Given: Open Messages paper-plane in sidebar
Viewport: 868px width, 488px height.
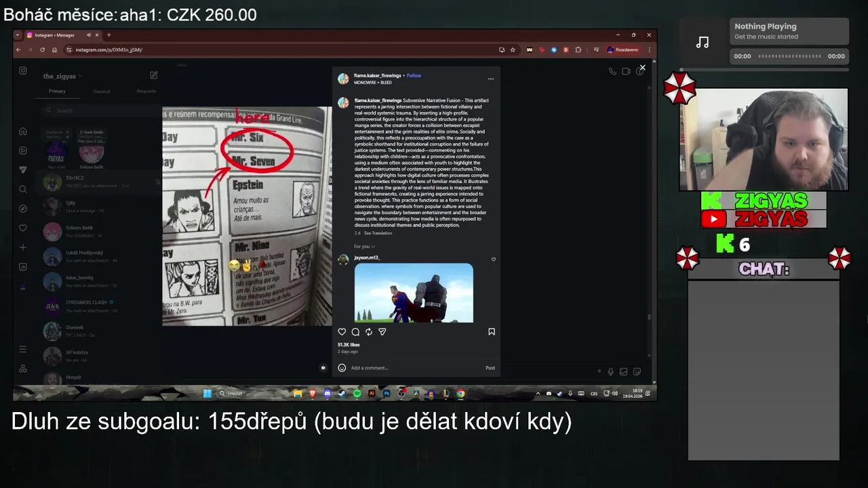Looking at the screenshot, I should click(23, 170).
